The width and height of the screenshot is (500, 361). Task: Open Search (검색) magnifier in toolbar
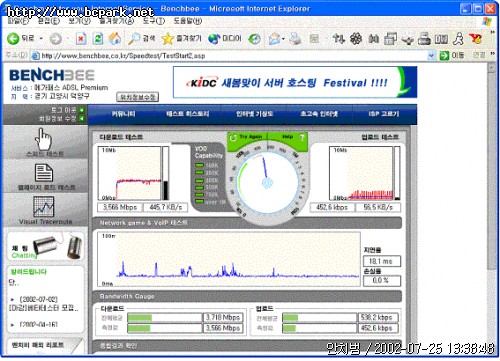tap(142, 39)
